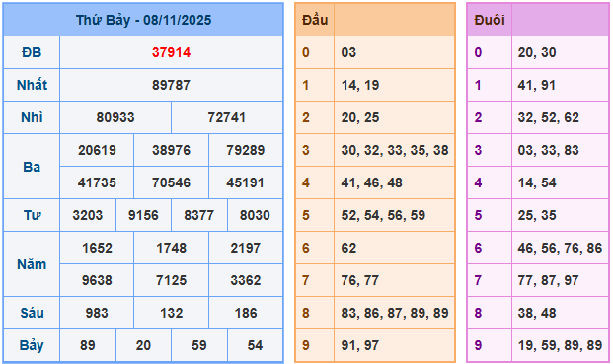
Task: Click Đuôi value 77, 87, 97
Action: coord(549,280)
